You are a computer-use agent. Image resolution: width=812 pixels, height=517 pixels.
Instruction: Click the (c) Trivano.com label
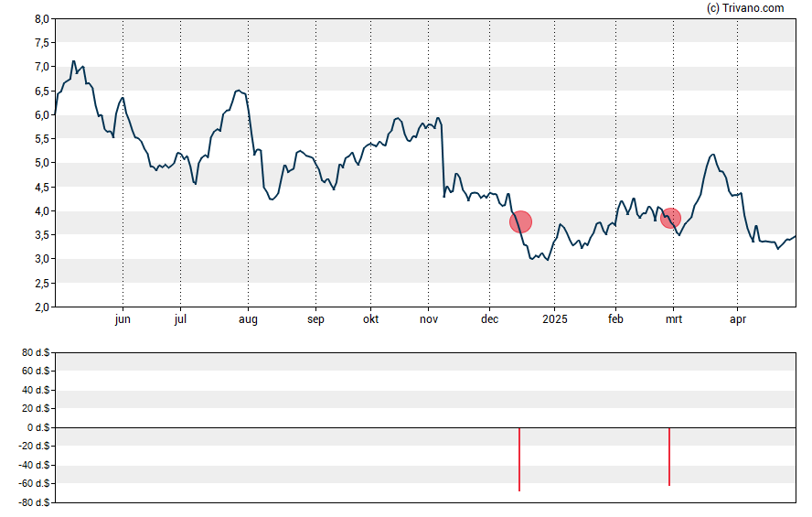click(745, 7)
